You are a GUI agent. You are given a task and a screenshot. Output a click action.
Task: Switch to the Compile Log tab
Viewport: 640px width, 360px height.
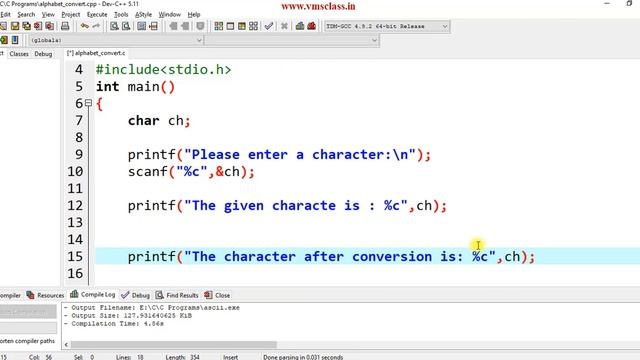tap(93, 294)
